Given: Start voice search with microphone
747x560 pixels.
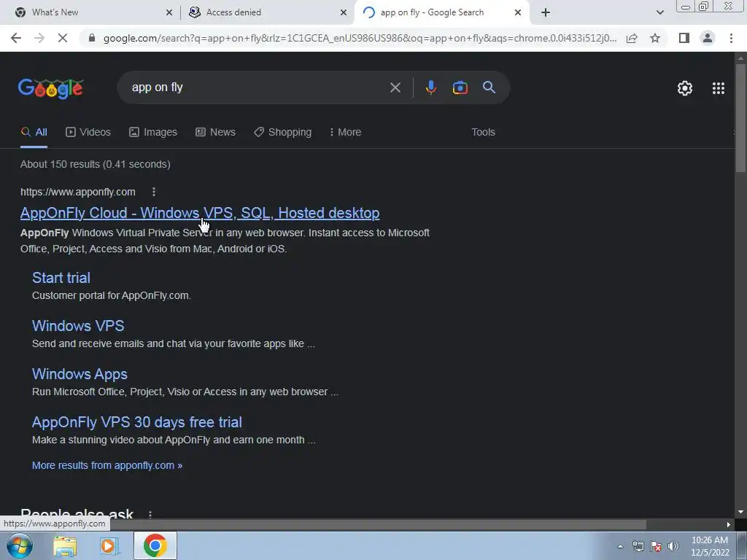Looking at the screenshot, I should [x=430, y=87].
